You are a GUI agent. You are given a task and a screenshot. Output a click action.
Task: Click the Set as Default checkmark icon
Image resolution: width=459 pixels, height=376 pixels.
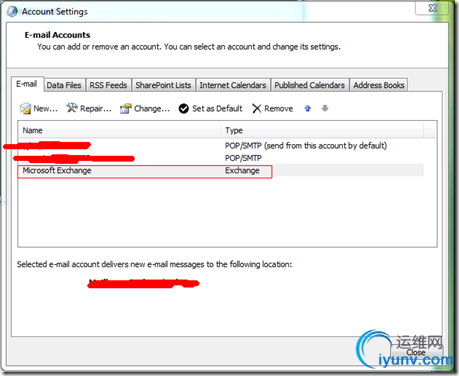pyautogui.click(x=184, y=108)
